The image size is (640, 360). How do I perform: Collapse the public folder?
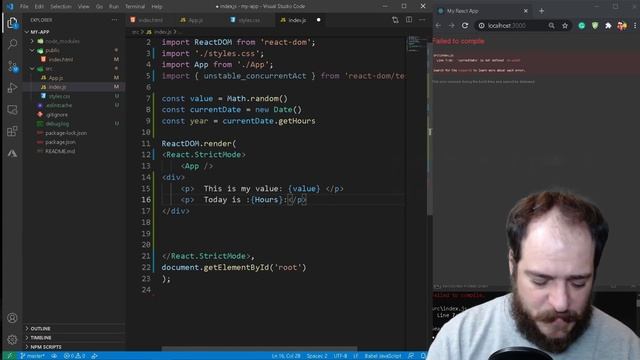(32, 50)
